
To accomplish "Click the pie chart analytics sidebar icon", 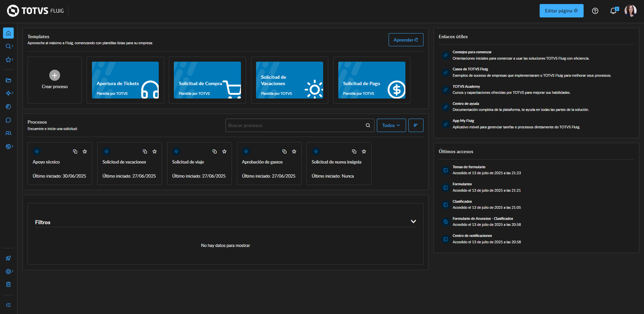I will [x=8, y=107].
